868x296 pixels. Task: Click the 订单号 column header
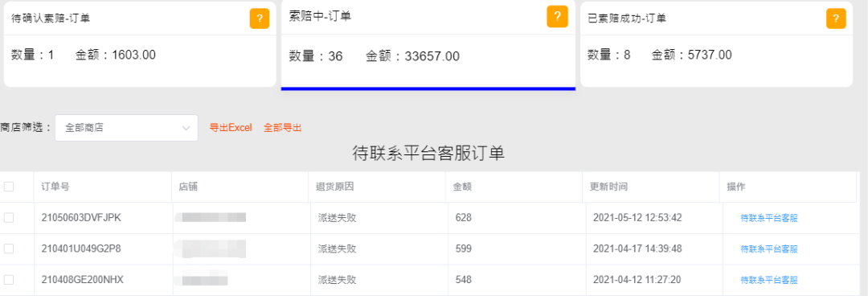tap(55, 187)
